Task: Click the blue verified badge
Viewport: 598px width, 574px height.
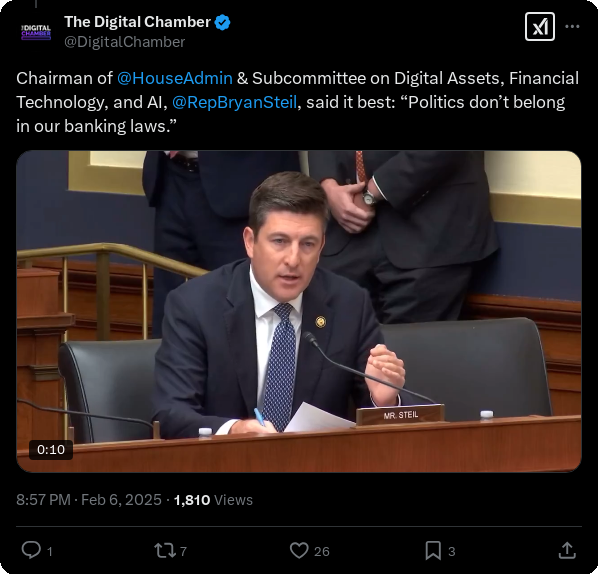Action: point(222,23)
